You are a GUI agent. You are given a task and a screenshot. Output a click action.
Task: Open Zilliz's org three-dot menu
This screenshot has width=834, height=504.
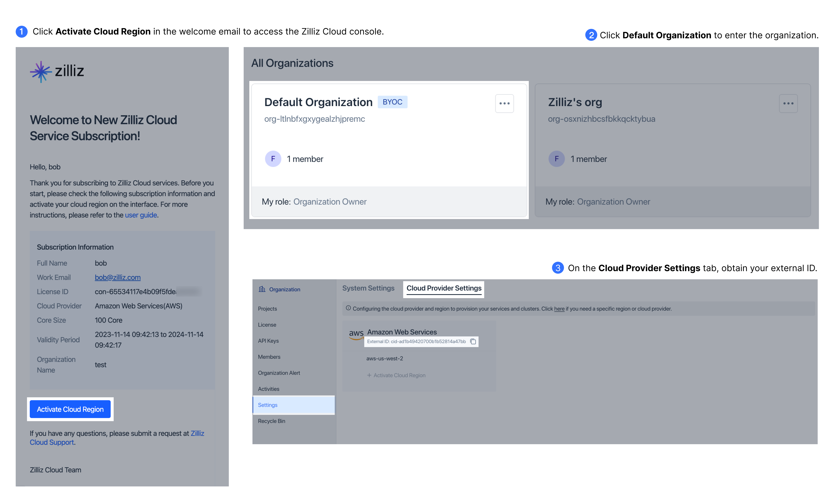point(788,103)
